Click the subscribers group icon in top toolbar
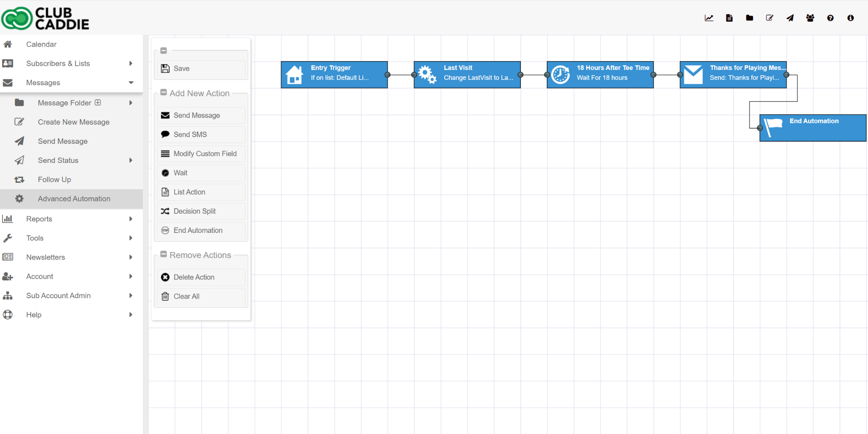Image resolution: width=868 pixels, height=434 pixels. click(x=810, y=18)
